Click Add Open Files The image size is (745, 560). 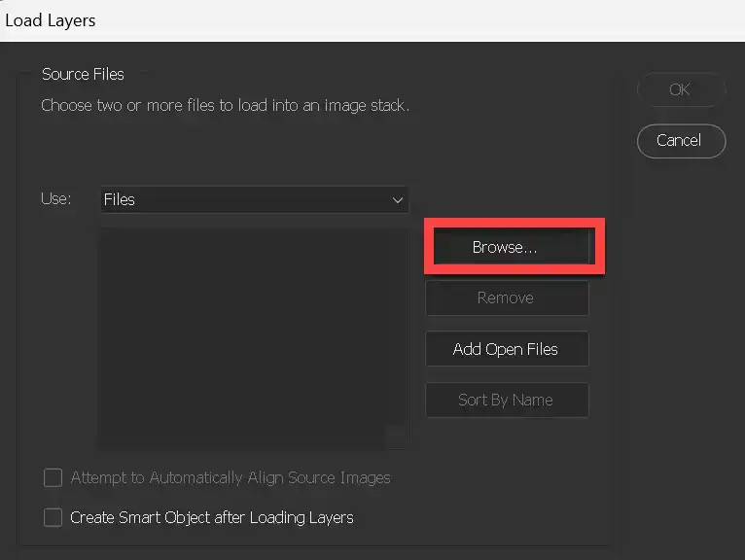(x=506, y=349)
